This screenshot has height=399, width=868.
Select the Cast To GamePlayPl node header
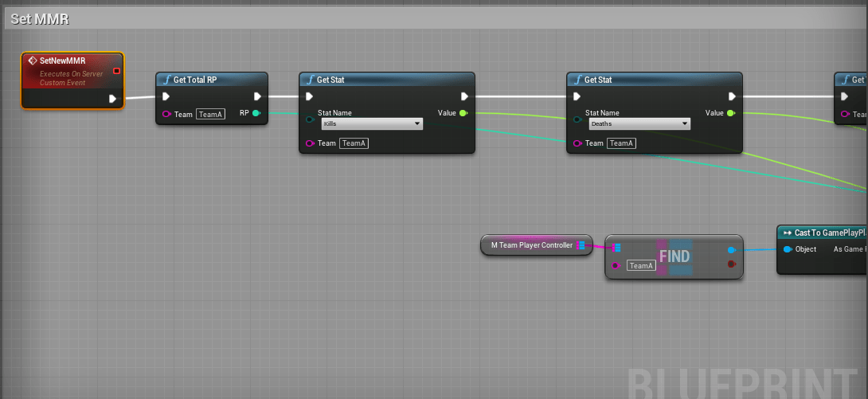click(828, 233)
